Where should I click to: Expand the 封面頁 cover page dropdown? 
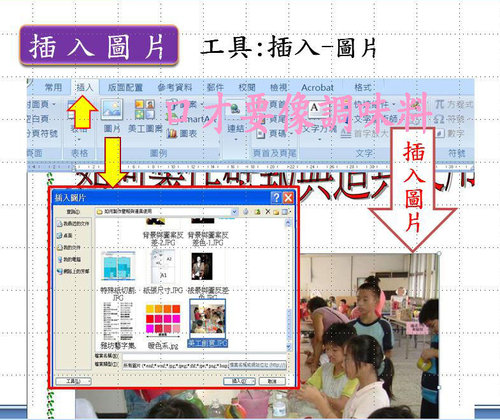53,104
